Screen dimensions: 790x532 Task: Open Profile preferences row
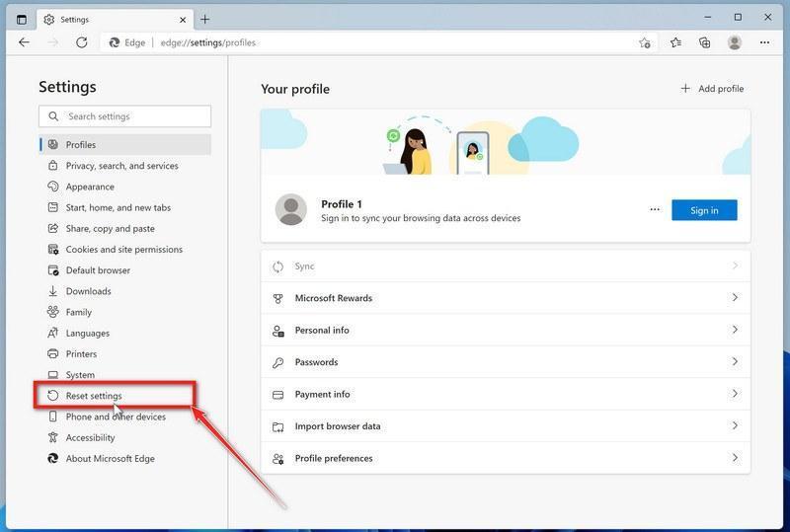coord(506,458)
